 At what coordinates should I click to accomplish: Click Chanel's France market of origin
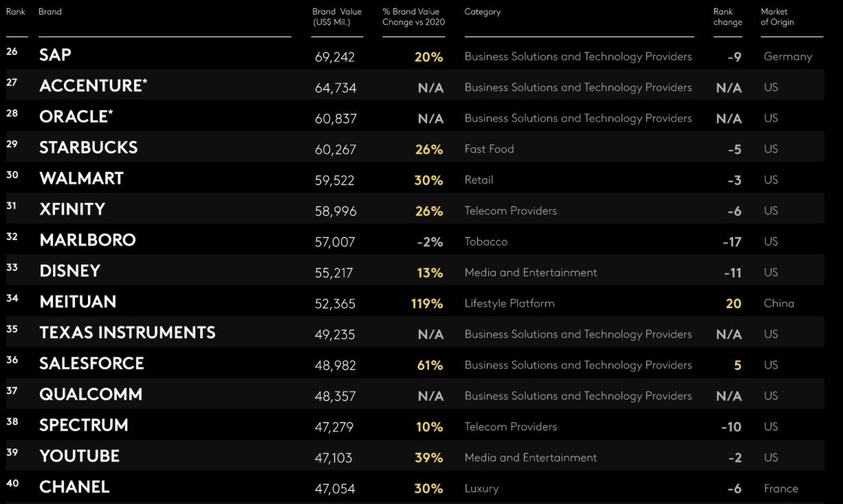click(780, 488)
